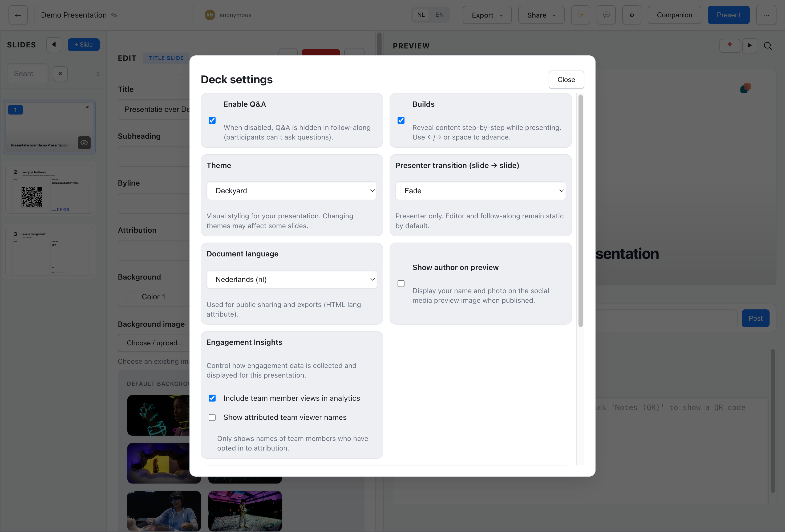The image size is (785, 532).
Task: Click the Post button
Action: (x=755, y=318)
